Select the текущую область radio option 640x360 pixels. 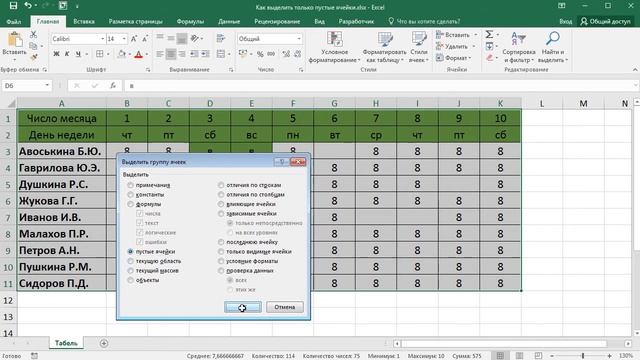pos(130,261)
